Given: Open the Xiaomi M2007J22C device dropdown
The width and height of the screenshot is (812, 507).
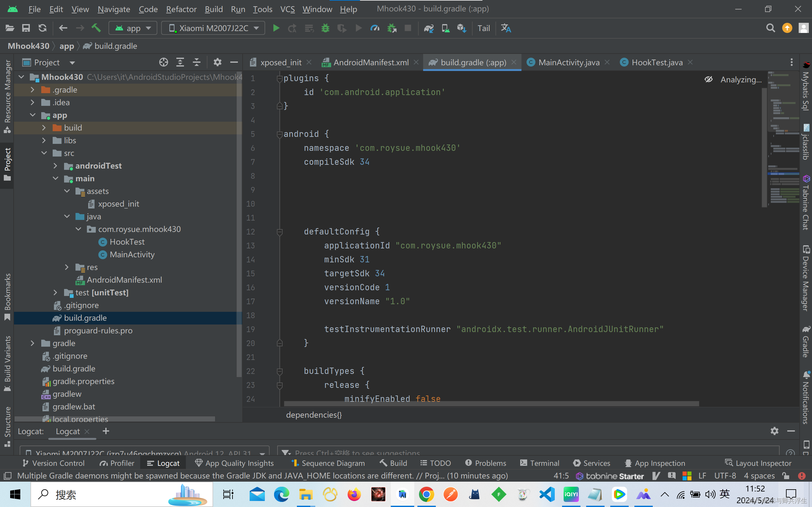Looking at the screenshot, I should [213, 28].
